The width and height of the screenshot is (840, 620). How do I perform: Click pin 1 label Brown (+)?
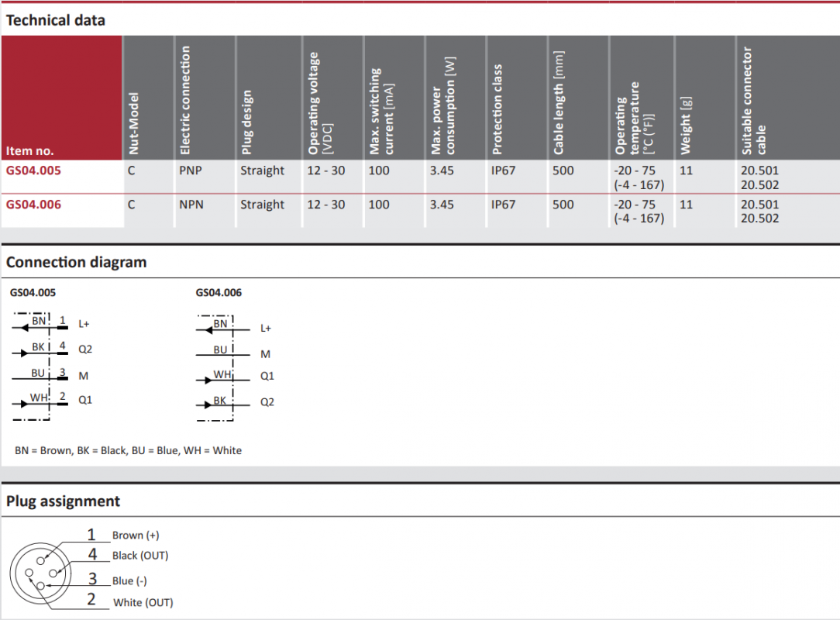136,536
